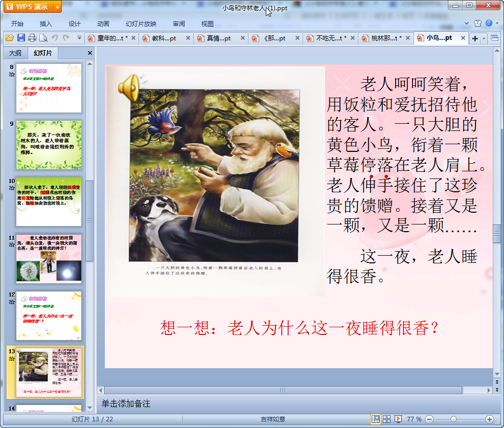Open the 动画 menu
The image size is (504, 428).
[x=103, y=24]
